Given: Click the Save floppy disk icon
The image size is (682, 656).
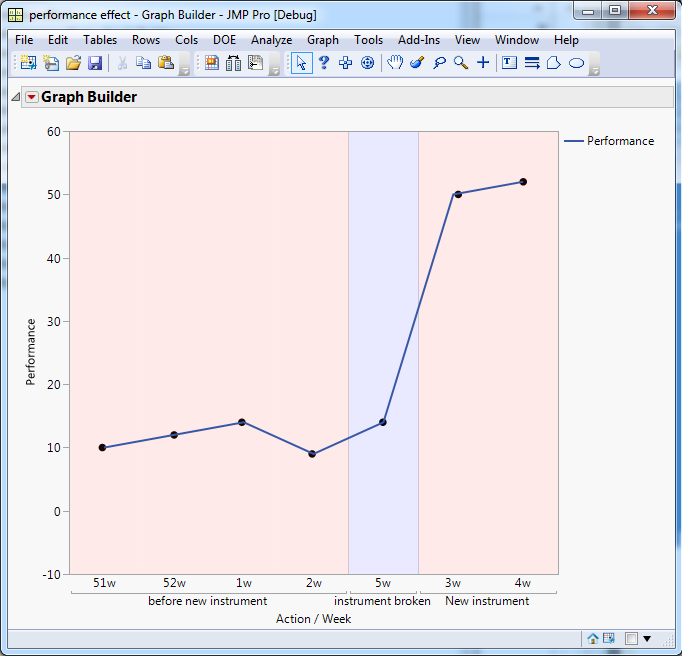Looking at the screenshot, I should (95, 63).
